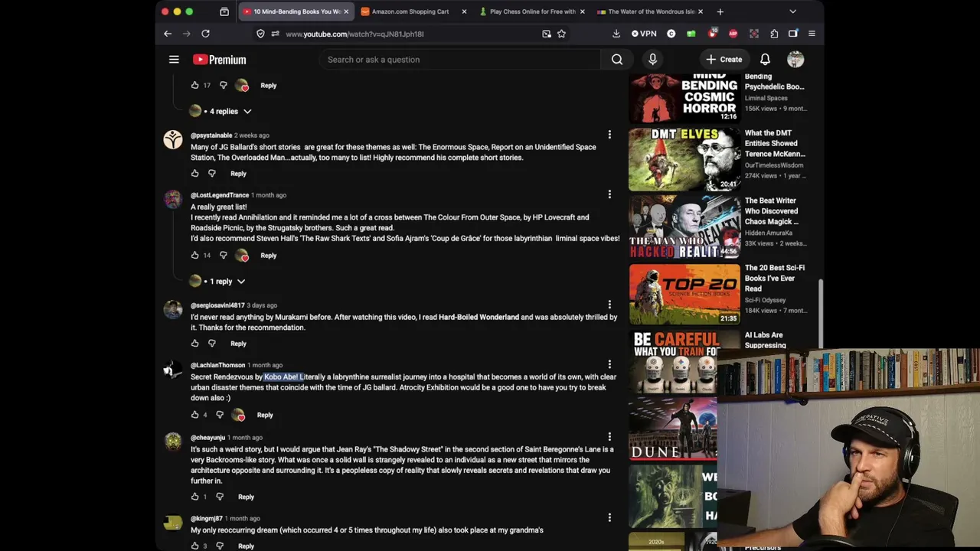Reply to @psystainable's comment

(x=238, y=174)
